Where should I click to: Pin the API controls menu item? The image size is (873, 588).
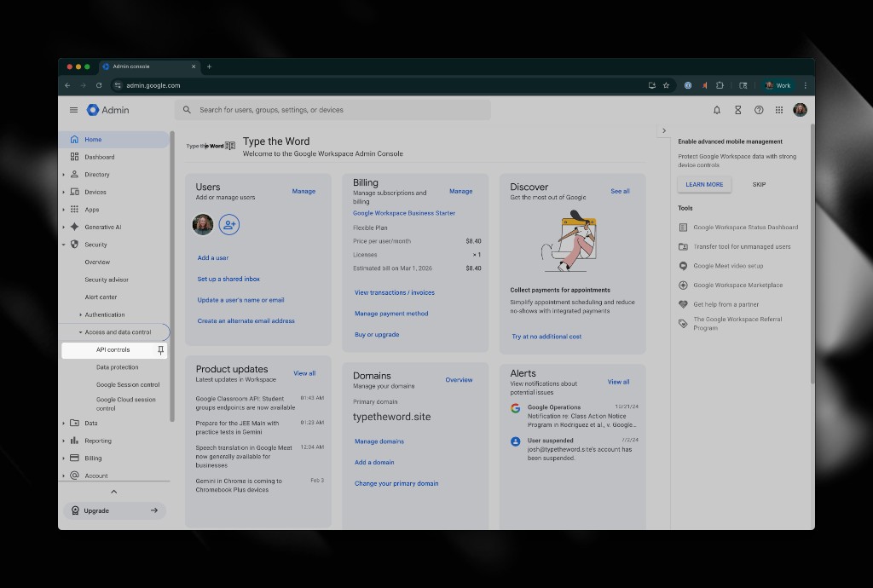point(160,350)
